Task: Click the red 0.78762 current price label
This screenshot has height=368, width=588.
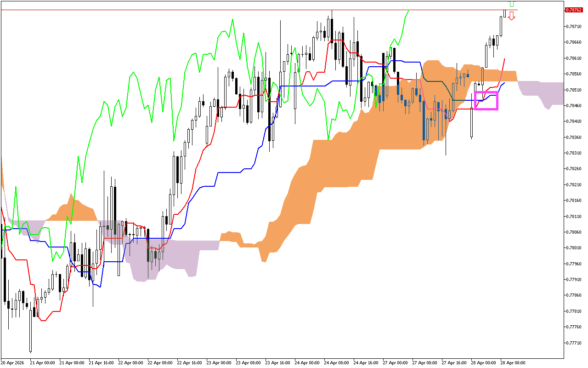Action: tap(573, 10)
